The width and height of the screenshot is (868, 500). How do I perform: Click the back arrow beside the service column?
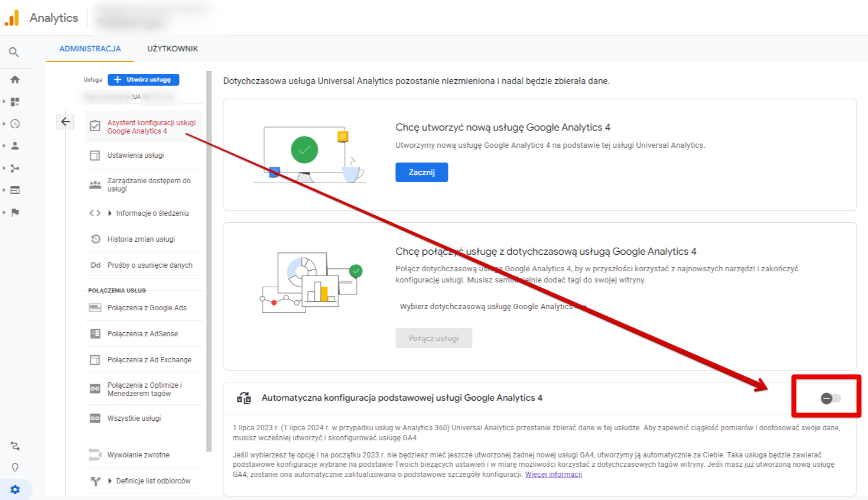[65, 122]
